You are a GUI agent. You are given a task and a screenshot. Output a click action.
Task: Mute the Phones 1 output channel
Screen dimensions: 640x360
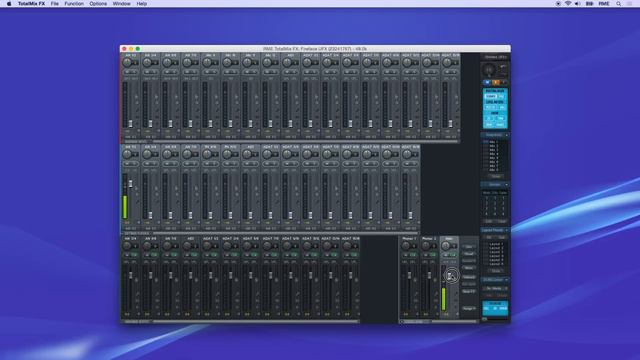[406, 255]
